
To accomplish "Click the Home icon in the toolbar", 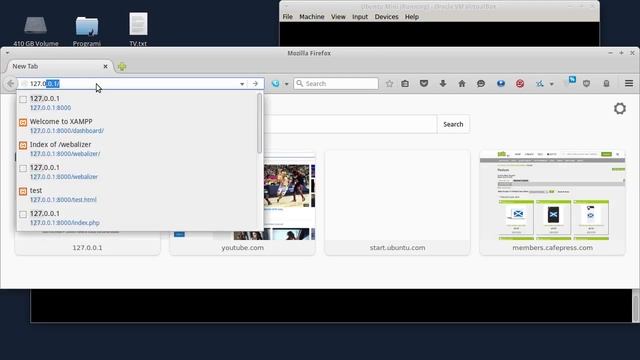I will pyautogui.click(x=462, y=84).
